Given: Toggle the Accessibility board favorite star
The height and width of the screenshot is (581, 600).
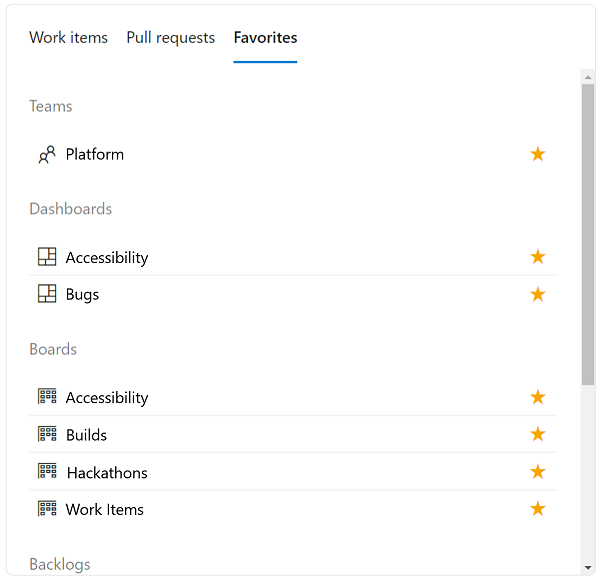Looking at the screenshot, I should [538, 397].
